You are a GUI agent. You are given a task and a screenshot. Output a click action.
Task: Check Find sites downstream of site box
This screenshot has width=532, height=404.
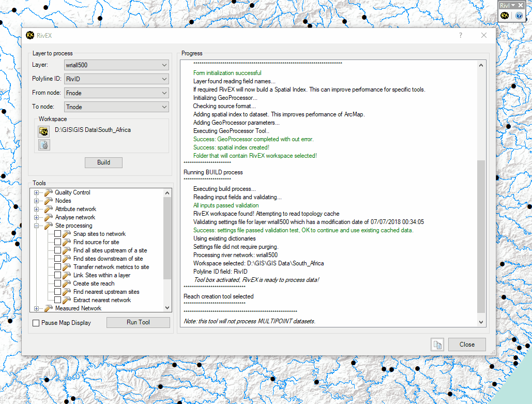(x=58, y=258)
